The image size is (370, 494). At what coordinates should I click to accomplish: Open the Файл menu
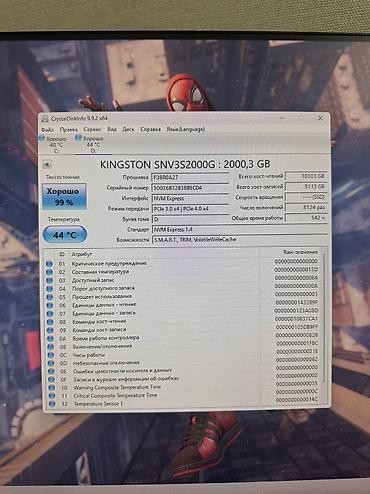click(x=48, y=129)
